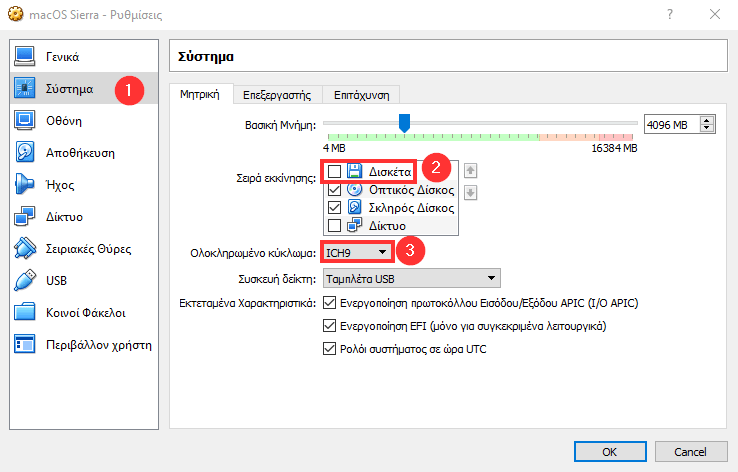Click the Βασική Μνήμη slider handle
This screenshot has width=738, height=472.
404,123
